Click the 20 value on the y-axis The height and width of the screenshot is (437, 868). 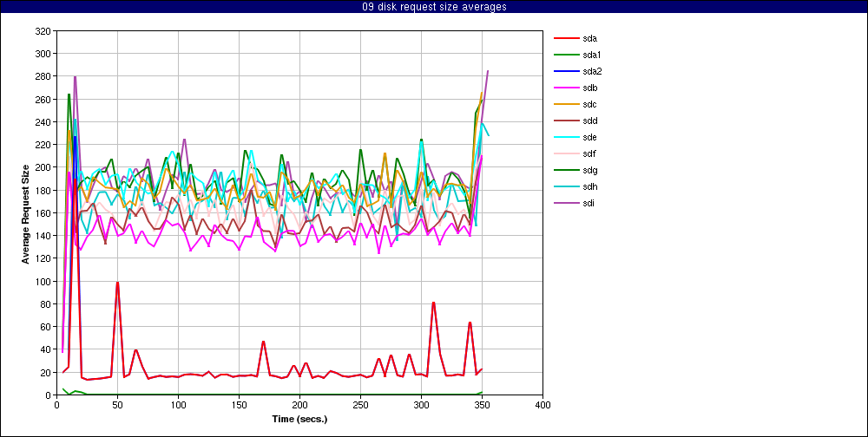coord(45,372)
